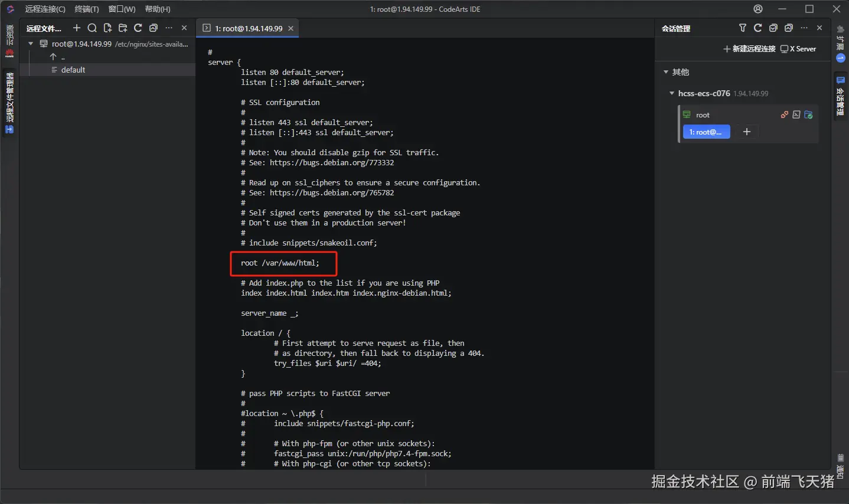
Task: Click the 远程文件... panel title
Action: (44, 28)
